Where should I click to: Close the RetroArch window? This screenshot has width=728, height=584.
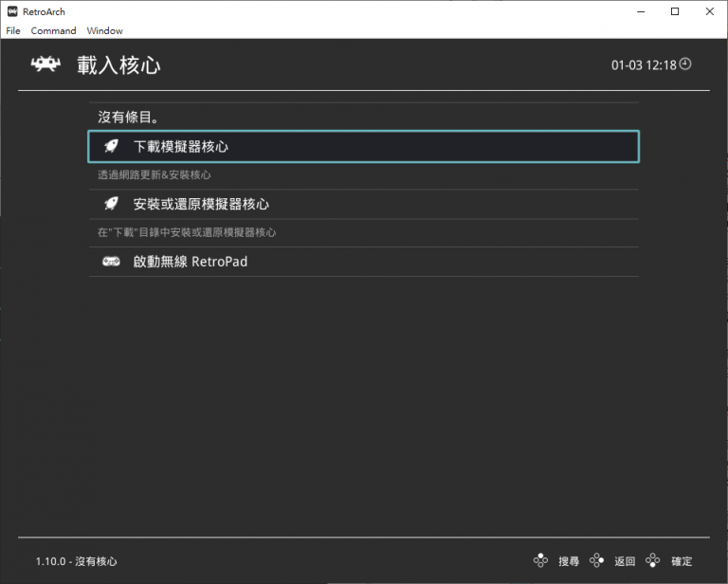coord(709,11)
